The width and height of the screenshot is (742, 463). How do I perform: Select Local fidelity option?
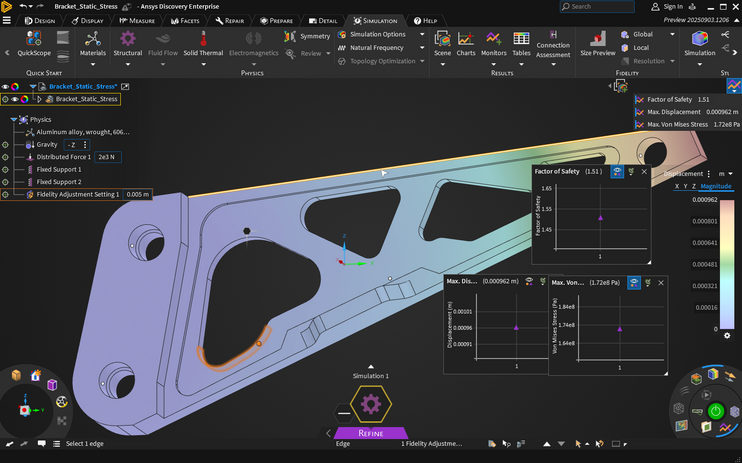(635, 48)
